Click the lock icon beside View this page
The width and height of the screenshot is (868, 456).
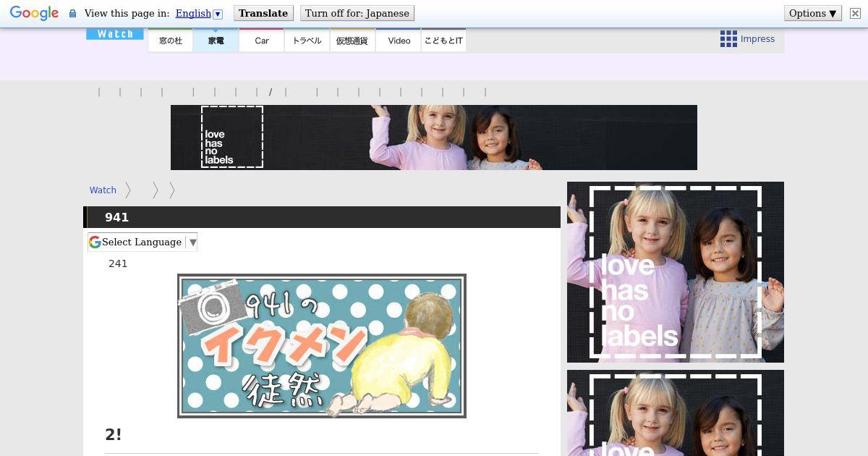pyautogui.click(x=72, y=14)
